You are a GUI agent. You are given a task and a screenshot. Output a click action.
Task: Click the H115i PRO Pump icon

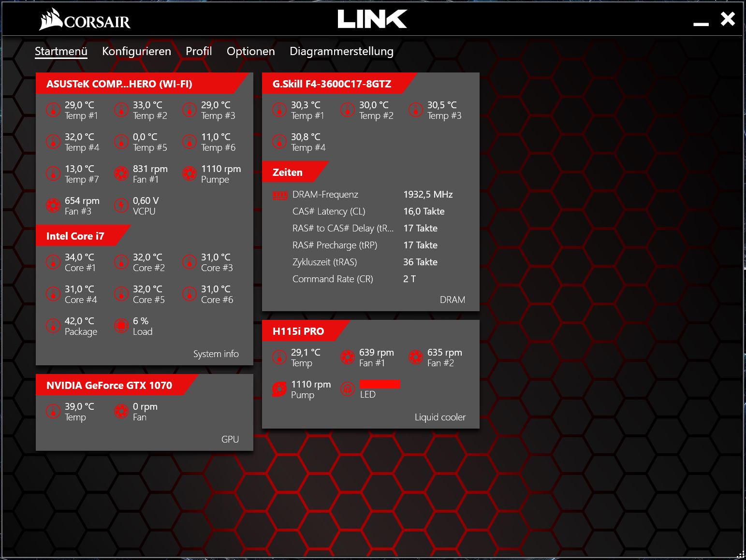pos(279,389)
